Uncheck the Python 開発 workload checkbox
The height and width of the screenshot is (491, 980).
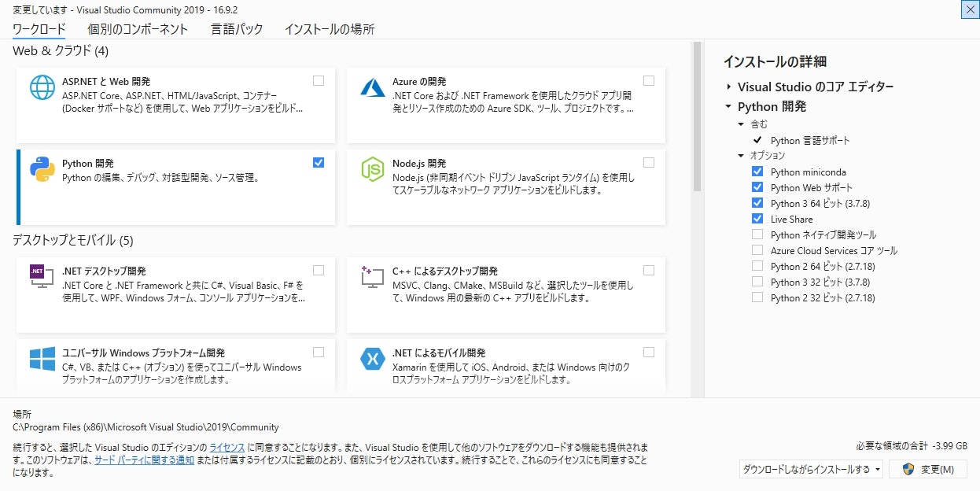[x=319, y=162]
